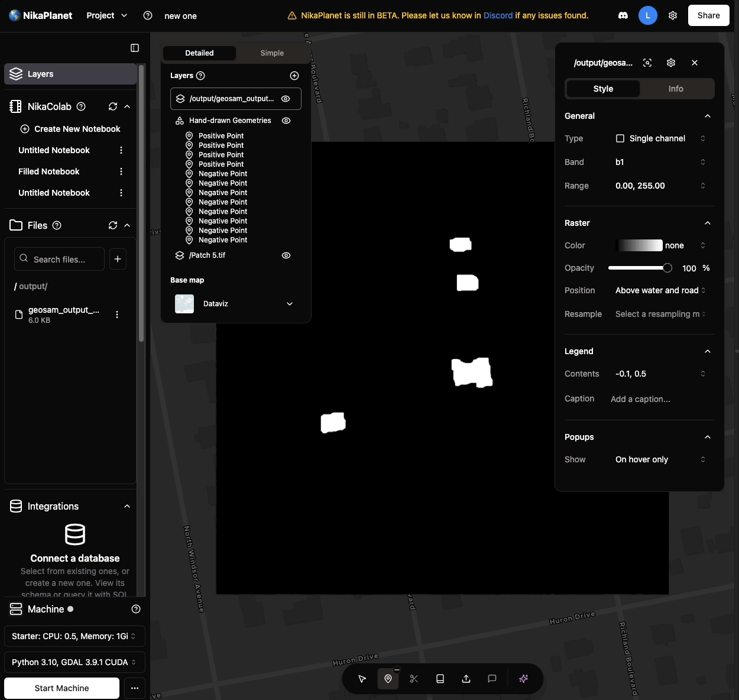This screenshot has width=739, height=700.
Task: Click the Machine help icon
Action: click(136, 609)
